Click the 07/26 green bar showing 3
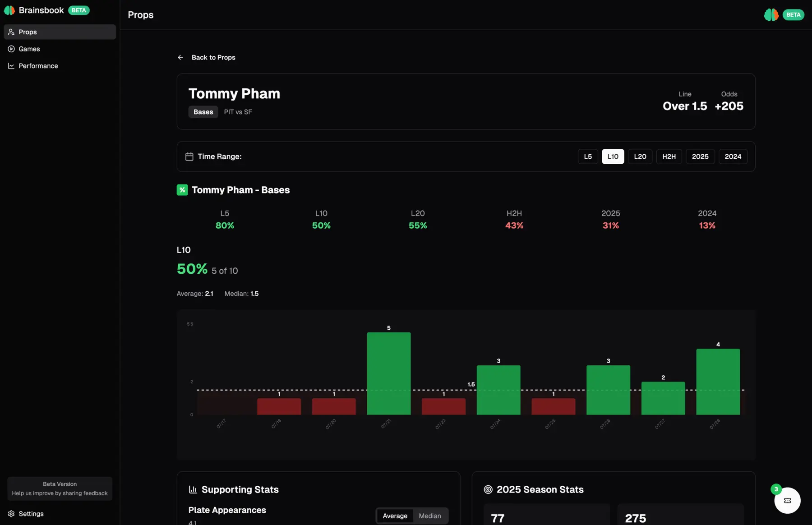This screenshot has width=812, height=525. tap(609, 390)
